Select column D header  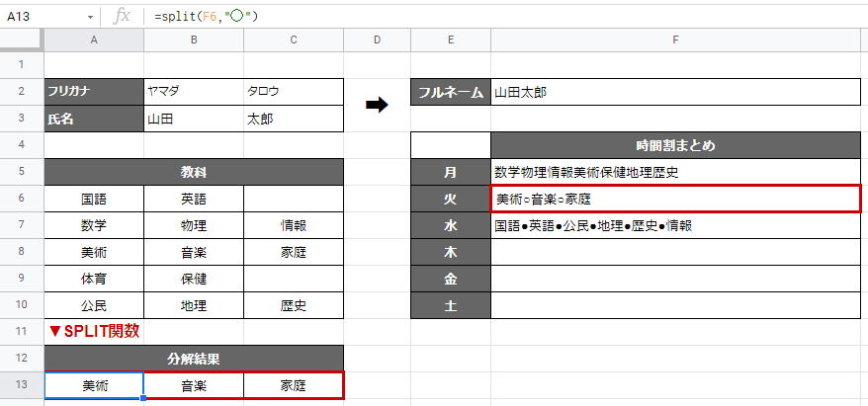click(x=377, y=40)
